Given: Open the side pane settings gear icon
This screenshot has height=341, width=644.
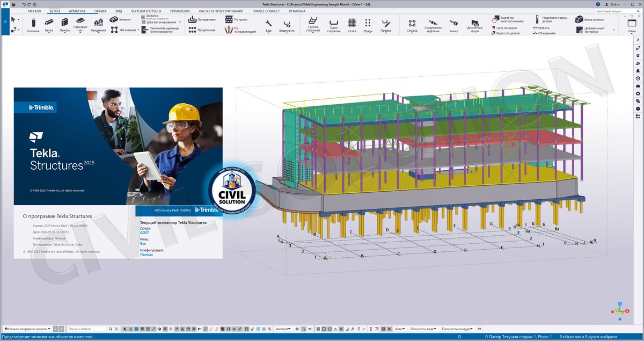Looking at the screenshot, I should click(x=638, y=93).
